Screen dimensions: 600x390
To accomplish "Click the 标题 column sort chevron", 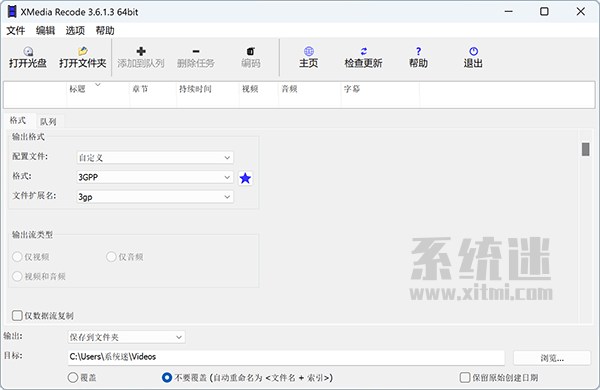I will 98,85.
